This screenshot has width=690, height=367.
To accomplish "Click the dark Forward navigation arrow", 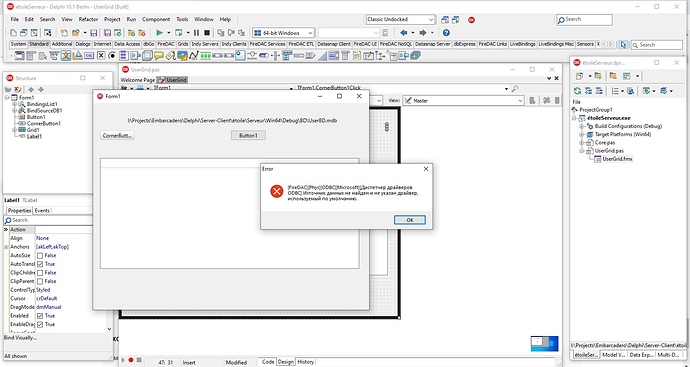I will coord(423,33).
